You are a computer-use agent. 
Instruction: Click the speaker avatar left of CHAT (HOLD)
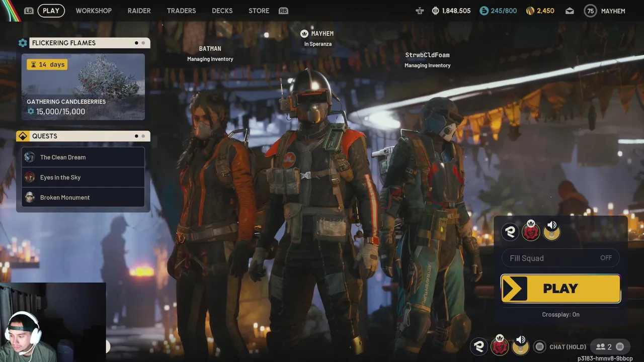pos(520,346)
